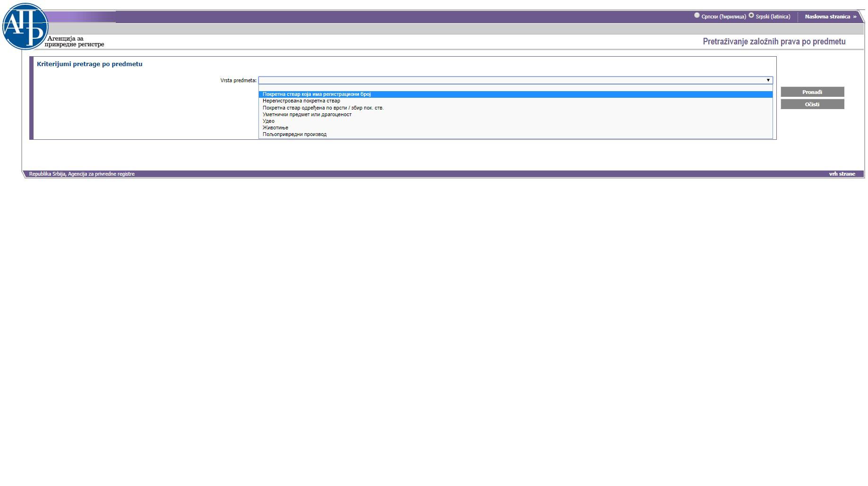Image resolution: width=868 pixels, height=486 pixels.
Task: Select Покретна ствар која има регистрациони број
Action: pyautogui.click(x=516, y=94)
